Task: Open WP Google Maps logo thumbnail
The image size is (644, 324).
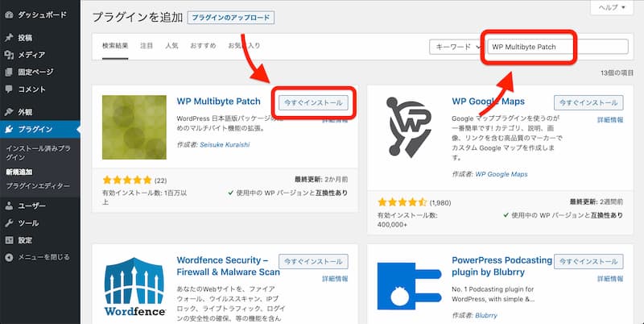Action: (x=410, y=127)
